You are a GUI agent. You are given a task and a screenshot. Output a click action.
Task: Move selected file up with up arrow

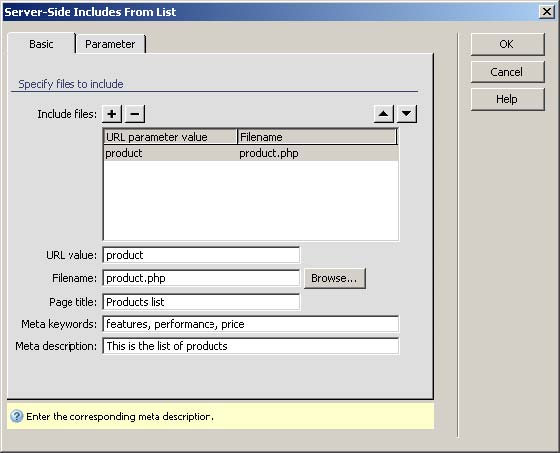click(x=384, y=114)
